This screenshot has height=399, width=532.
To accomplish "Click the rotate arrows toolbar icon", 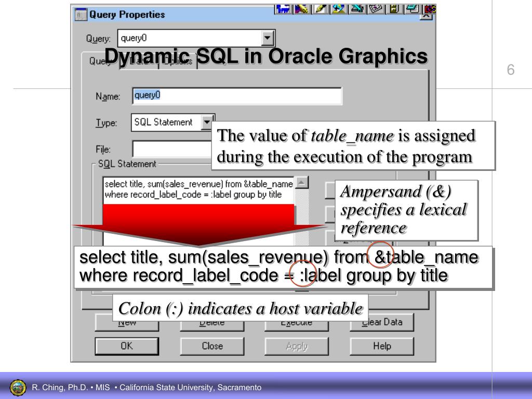I will tap(338, 9).
